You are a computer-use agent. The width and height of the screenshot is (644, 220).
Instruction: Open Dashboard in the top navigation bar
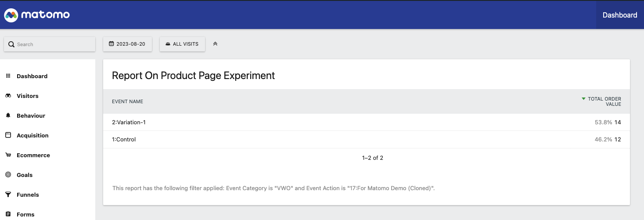(x=619, y=15)
